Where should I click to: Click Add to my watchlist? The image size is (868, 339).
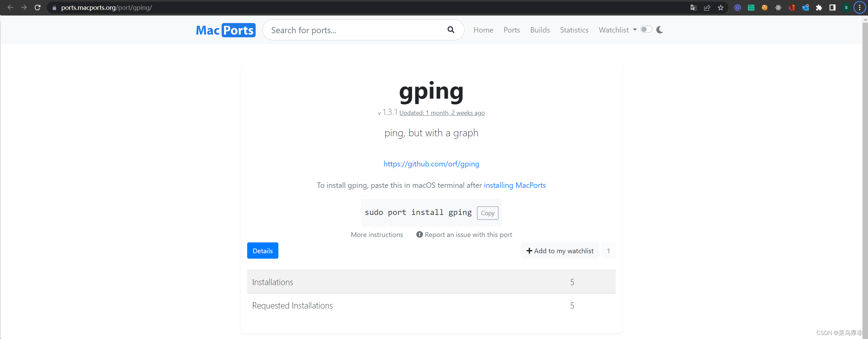tap(560, 251)
